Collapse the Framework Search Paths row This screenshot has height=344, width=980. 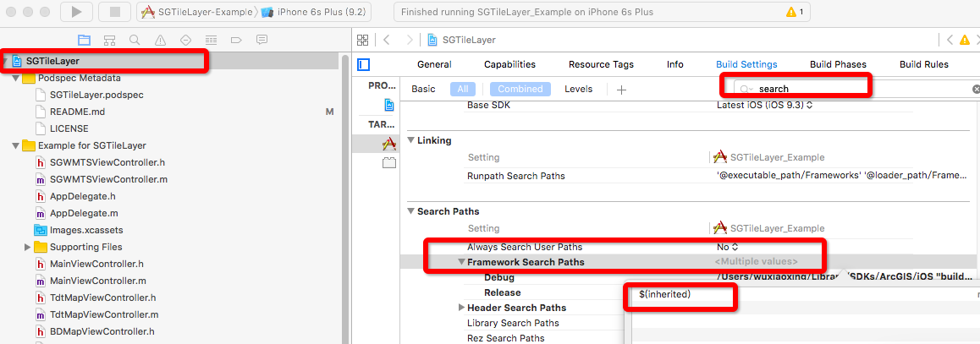(462, 262)
